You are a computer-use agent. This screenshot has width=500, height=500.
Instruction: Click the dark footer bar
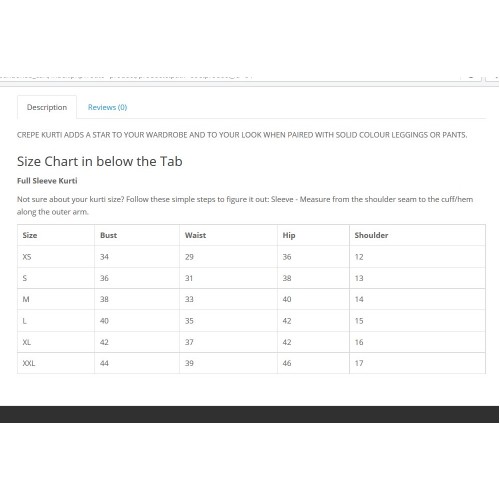(x=249, y=414)
